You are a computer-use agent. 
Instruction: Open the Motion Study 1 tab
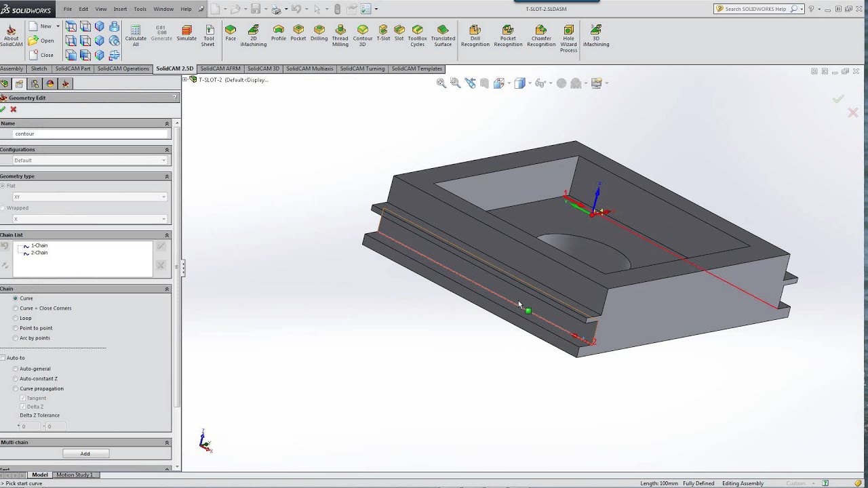pos(75,474)
